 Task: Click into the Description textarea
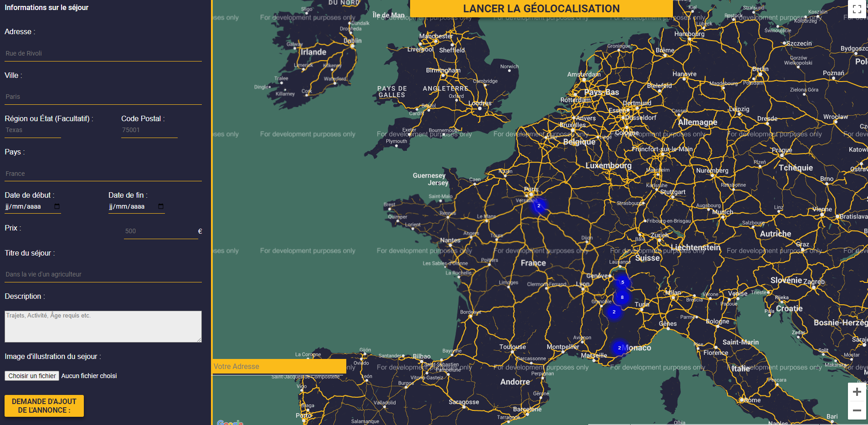pos(103,327)
